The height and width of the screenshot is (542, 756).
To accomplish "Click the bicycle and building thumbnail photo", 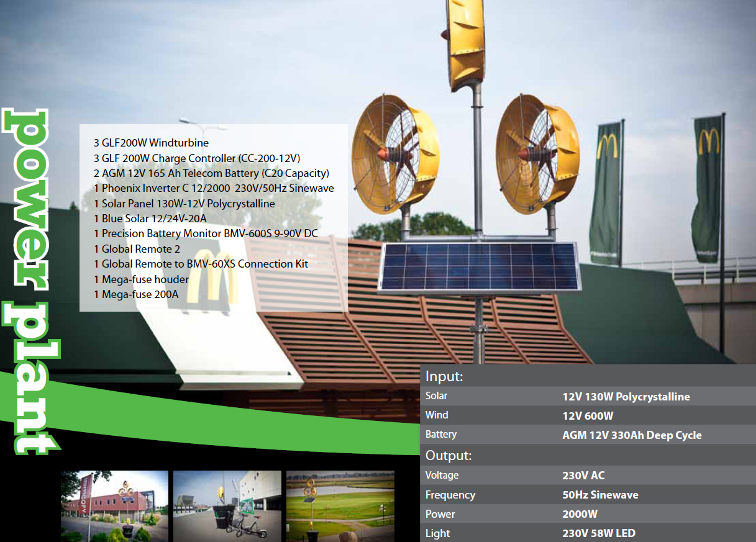I will coord(227,506).
